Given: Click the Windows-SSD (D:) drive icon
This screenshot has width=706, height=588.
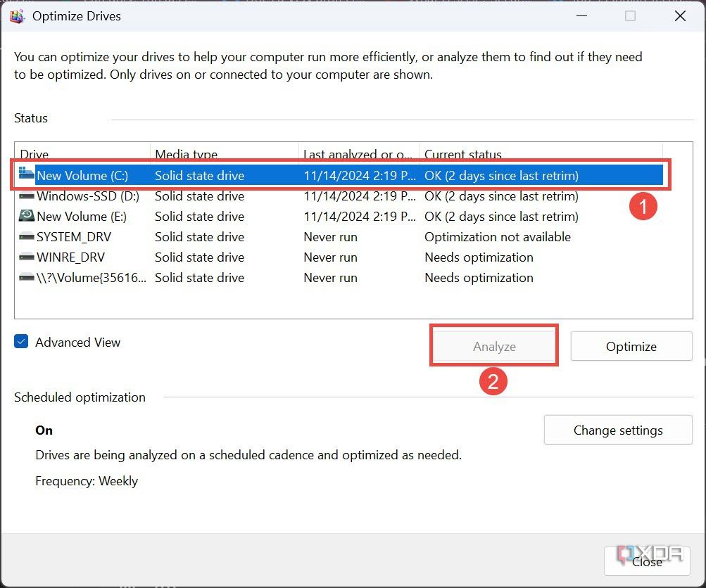Looking at the screenshot, I should [x=27, y=196].
